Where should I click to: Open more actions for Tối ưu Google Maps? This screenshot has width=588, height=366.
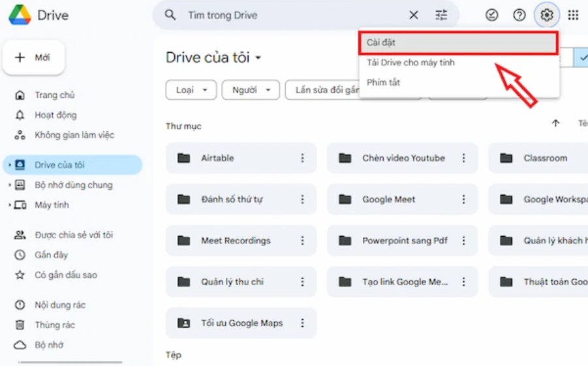click(302, 323)
